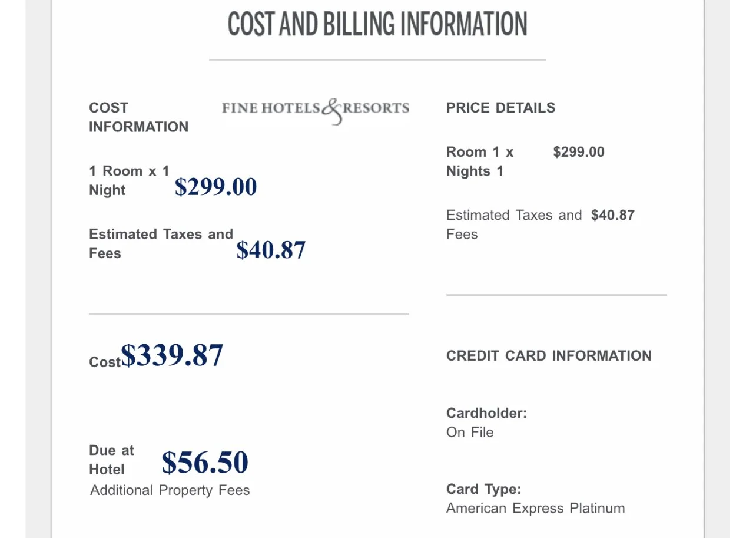Click $299.00 under Price Details
This screenshot has width=756, height=538.
(579, 152)
